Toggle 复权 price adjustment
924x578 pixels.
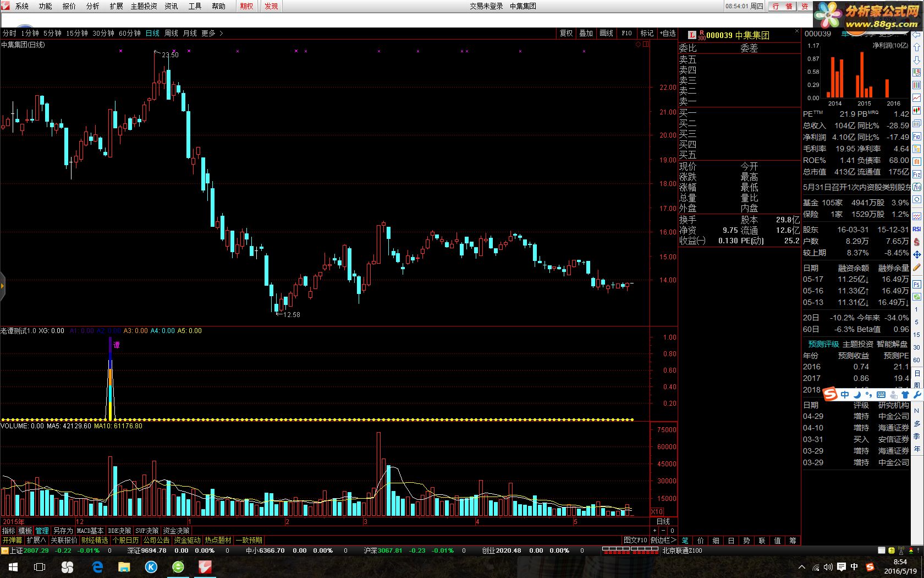(x=566, y=33)
